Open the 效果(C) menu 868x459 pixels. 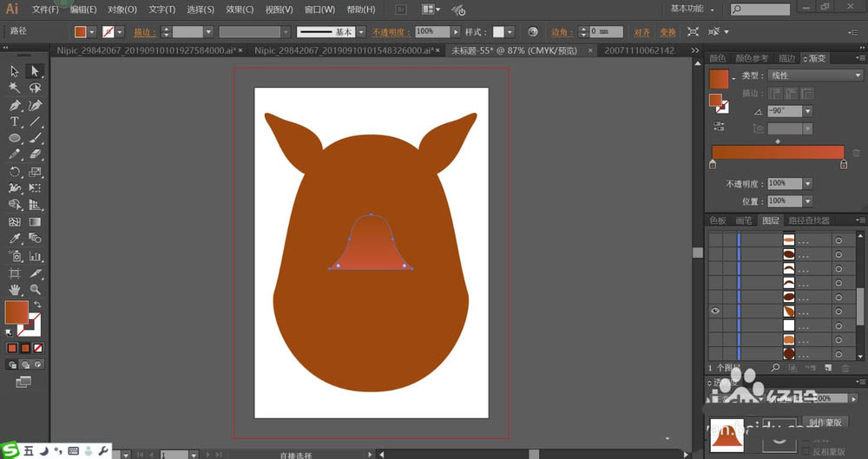pyautogui.click(x=240, y=10)
